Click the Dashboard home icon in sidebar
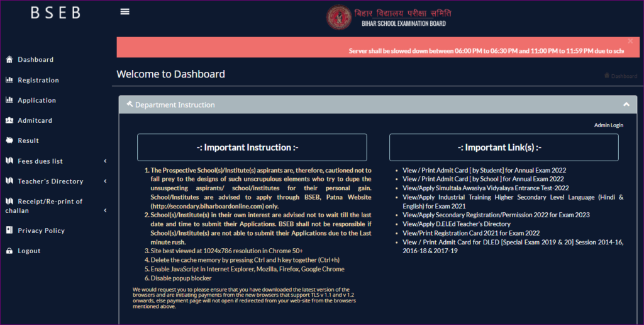Image resolution: width=644 pixels, height=325 pixels. 9,59
